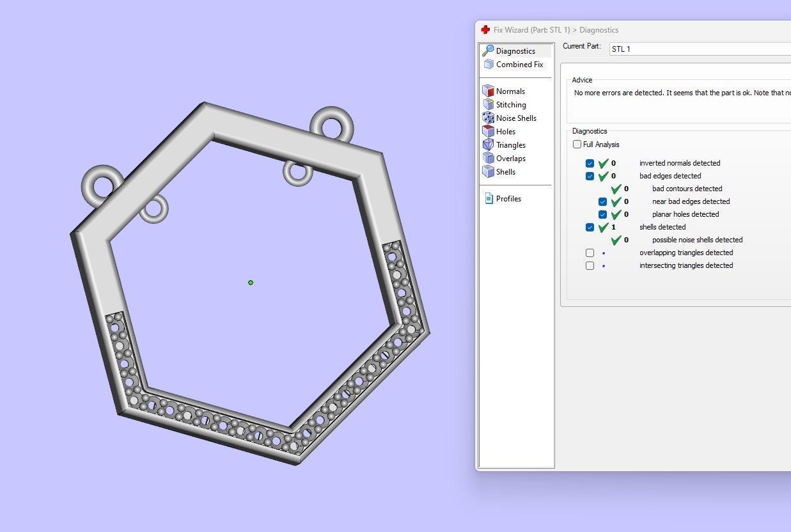
Task: Uncheck near bad edges detected checkbox
Action: tap(602, 201)
